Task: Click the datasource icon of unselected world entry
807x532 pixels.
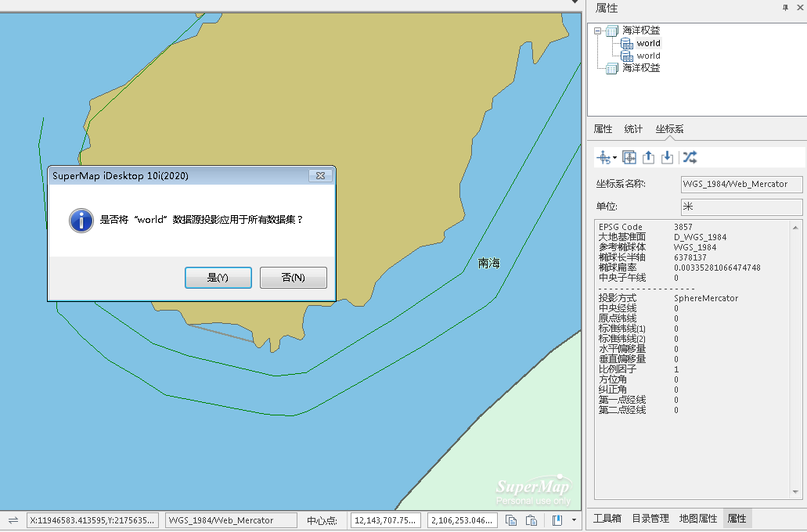Action: 627,56
